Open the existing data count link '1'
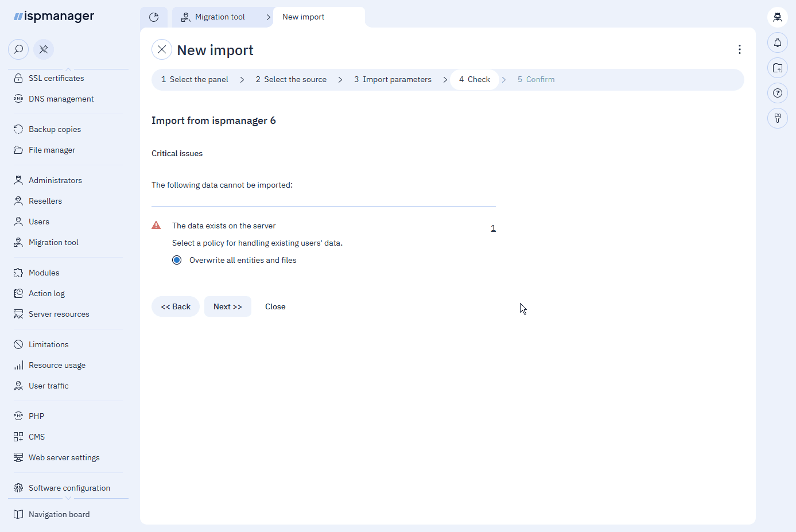 pyautogui.click(x=493, y=228)
